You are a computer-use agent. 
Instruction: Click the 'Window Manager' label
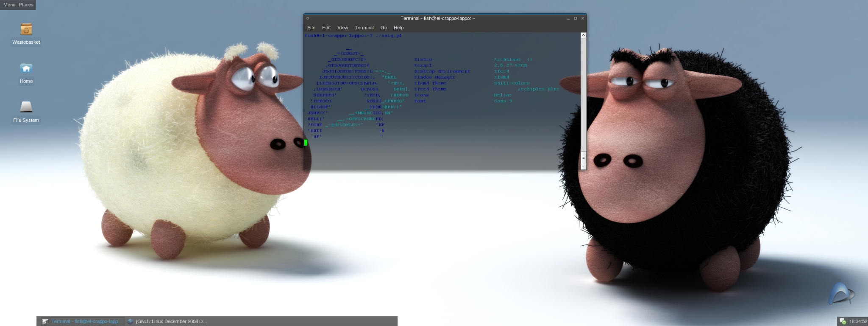[435, 77]
